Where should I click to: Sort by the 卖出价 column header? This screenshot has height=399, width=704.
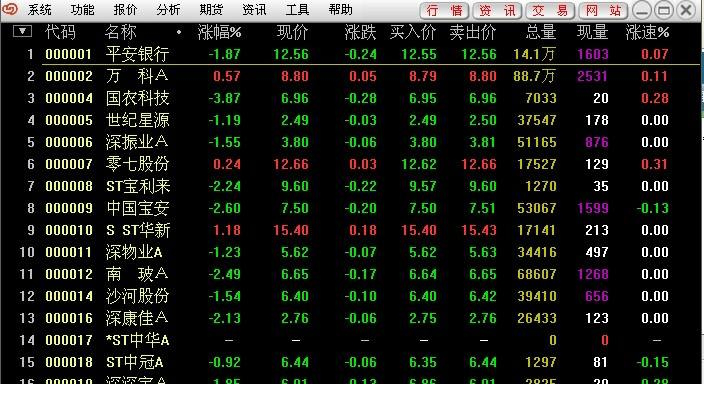pyautogui.click(x=473, y=32)
